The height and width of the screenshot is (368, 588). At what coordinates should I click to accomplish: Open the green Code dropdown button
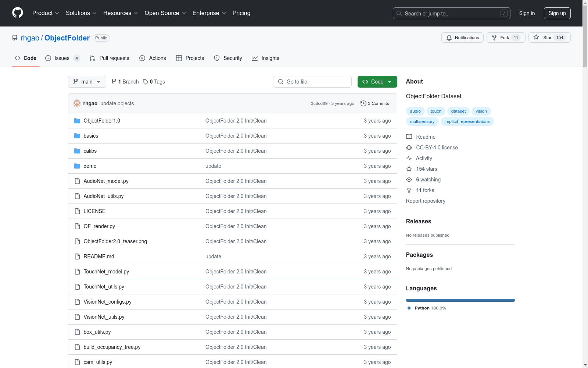pos(377,82)
